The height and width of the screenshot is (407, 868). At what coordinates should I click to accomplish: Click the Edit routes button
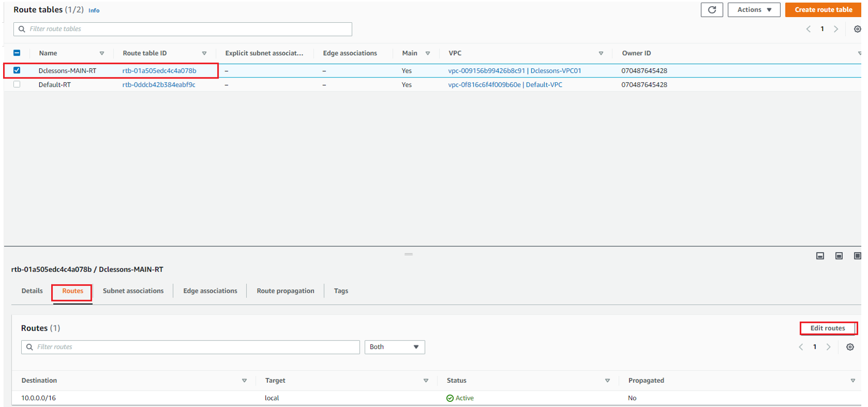(828, 328)
